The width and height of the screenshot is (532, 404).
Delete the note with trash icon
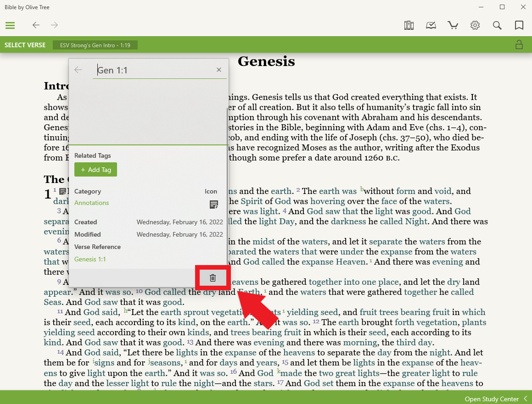213,277
